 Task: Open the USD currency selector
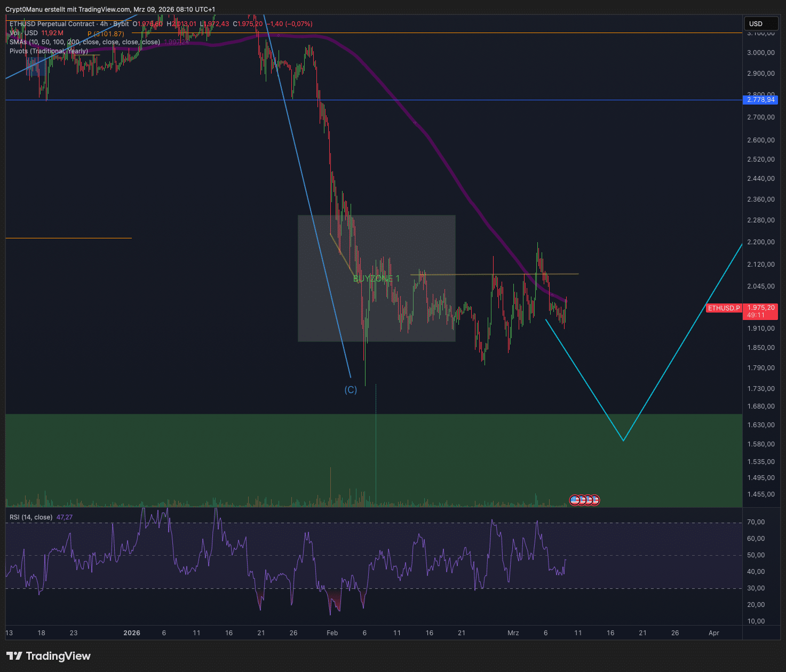761,23
